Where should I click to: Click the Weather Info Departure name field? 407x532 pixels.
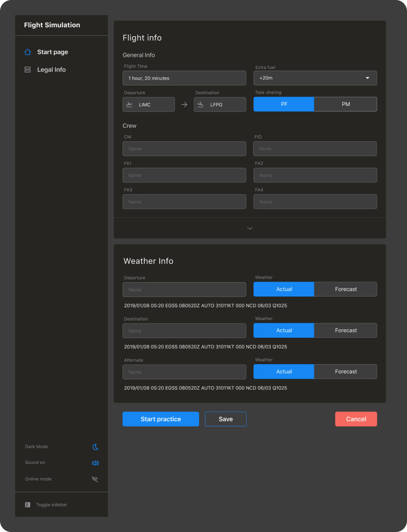[184, 290]
